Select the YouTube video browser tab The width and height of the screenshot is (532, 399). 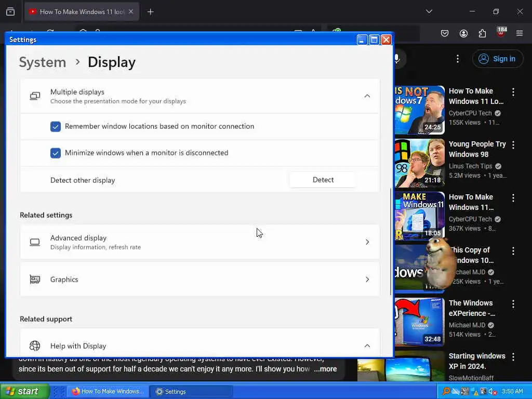pos(82,11)
